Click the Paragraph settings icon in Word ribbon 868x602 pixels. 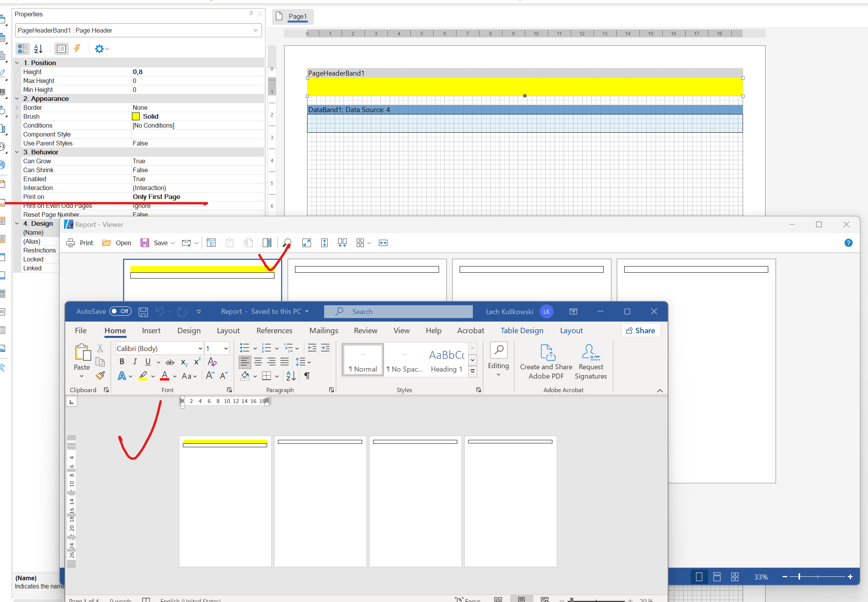(331, 389)
